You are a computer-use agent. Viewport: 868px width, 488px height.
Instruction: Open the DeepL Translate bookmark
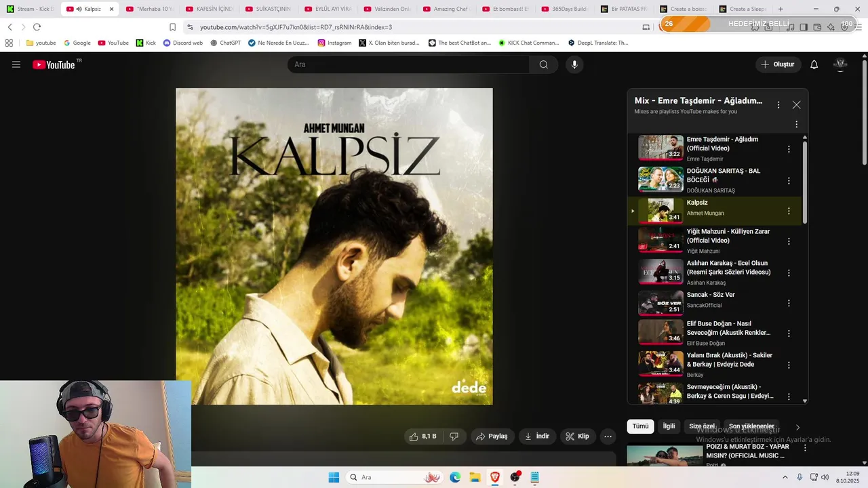pyautogui.click(x=598, y=43)
